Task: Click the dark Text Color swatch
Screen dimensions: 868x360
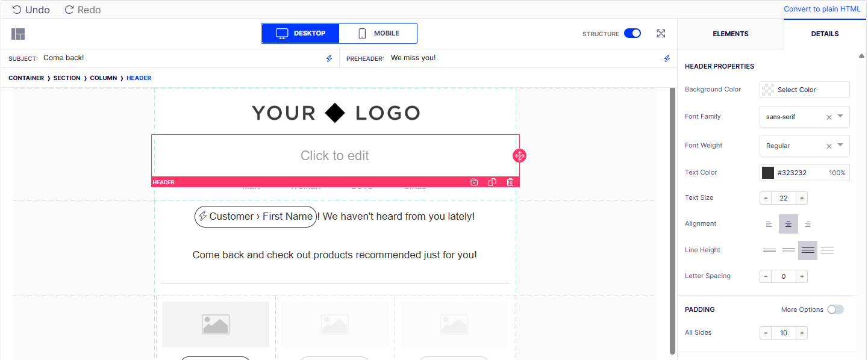Action: [x=768, y=173]
